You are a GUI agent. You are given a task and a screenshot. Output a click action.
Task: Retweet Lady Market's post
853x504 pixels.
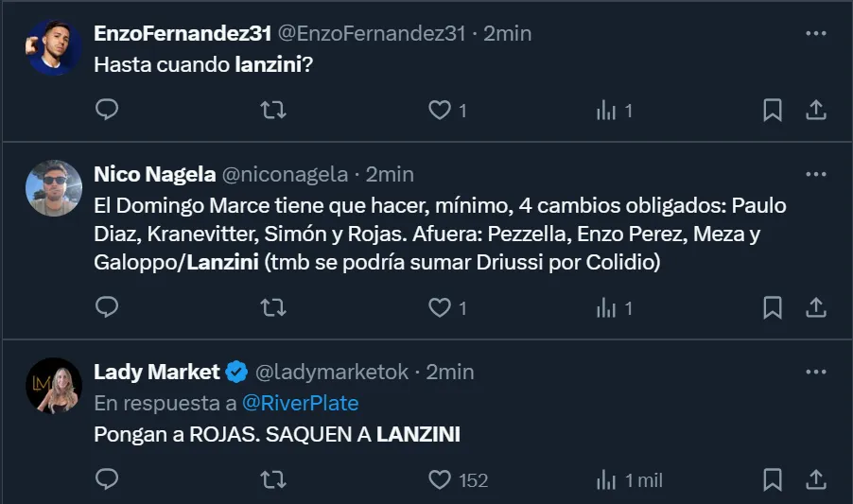click(273, 480)
